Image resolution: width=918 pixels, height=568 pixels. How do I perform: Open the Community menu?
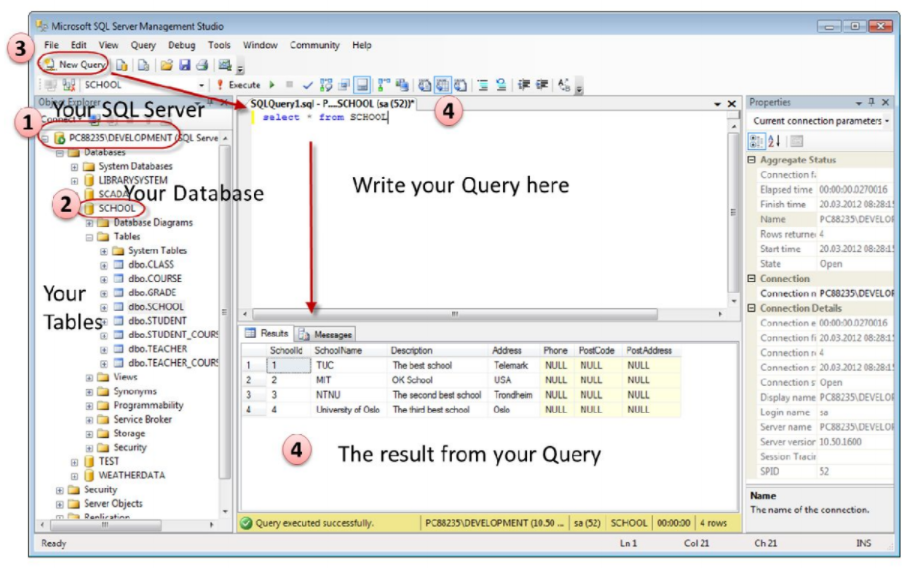point(314,45)
